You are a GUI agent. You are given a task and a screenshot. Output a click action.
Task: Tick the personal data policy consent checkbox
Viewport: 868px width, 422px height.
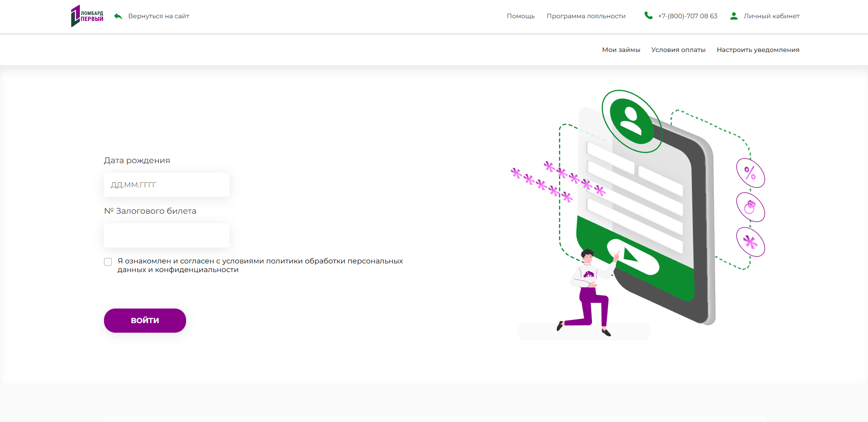click(x=108, y=262)
